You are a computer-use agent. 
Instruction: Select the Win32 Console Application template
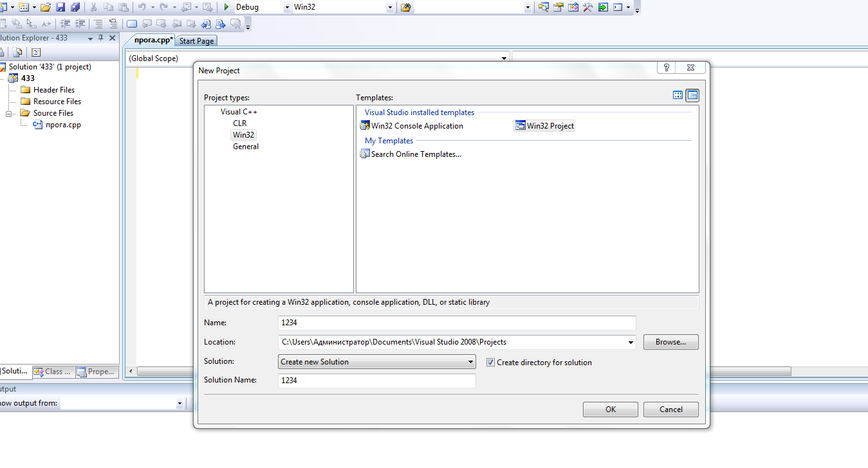pos(412,126)
